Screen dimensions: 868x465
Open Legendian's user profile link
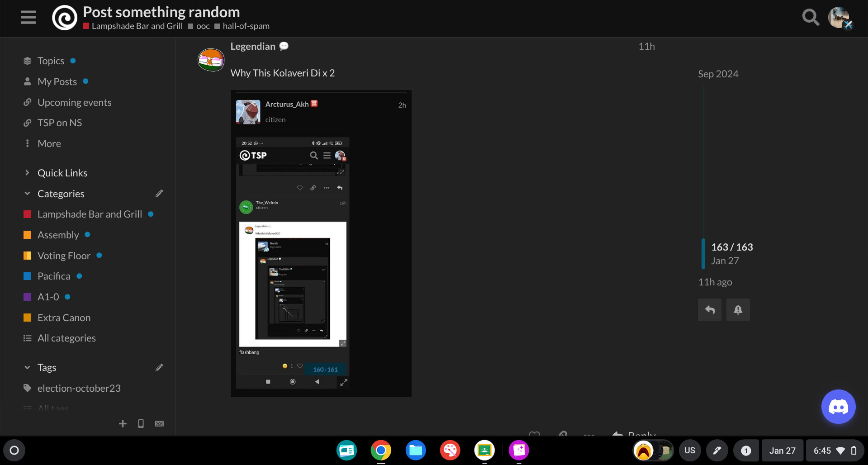click(252, 46)
